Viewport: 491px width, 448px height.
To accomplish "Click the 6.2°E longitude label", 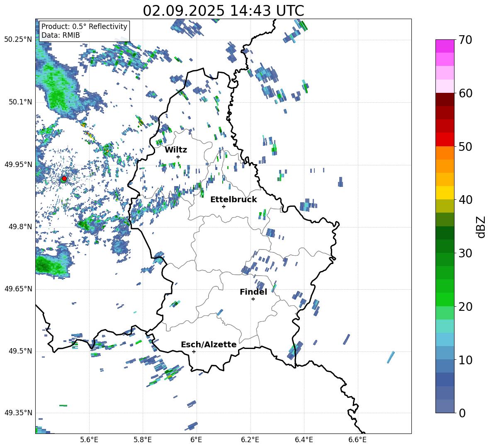I will click(x=250, y=440).
